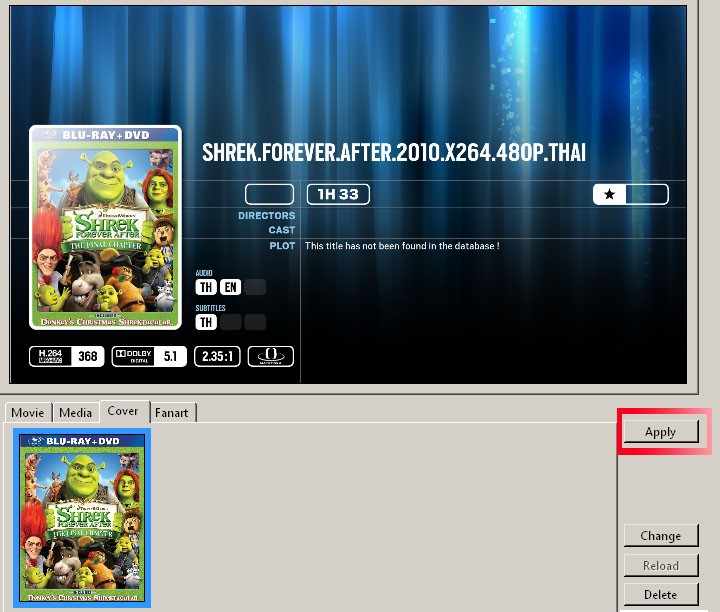
Task: Click the star rating badge
Action: [630, 194]
